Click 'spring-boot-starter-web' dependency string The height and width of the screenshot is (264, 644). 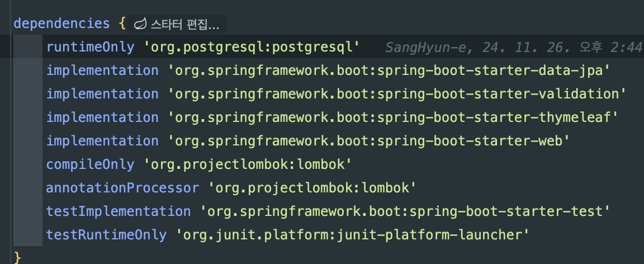(368, 141)
